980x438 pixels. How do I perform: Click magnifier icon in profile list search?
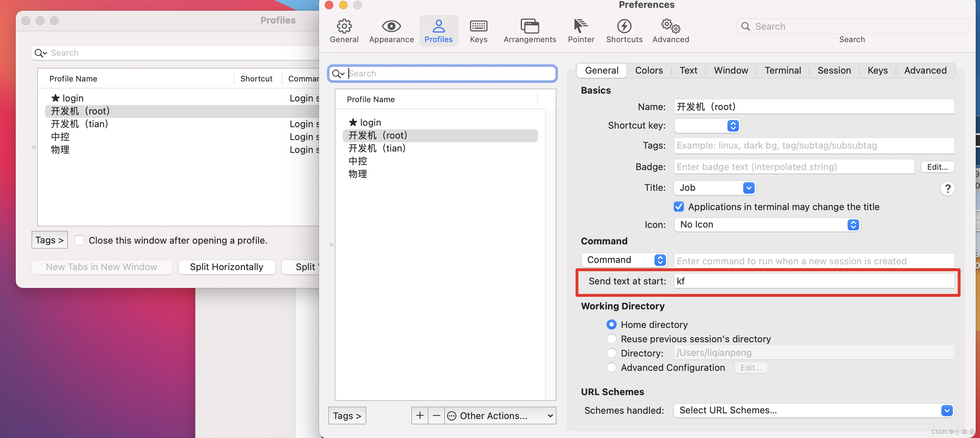338,73
